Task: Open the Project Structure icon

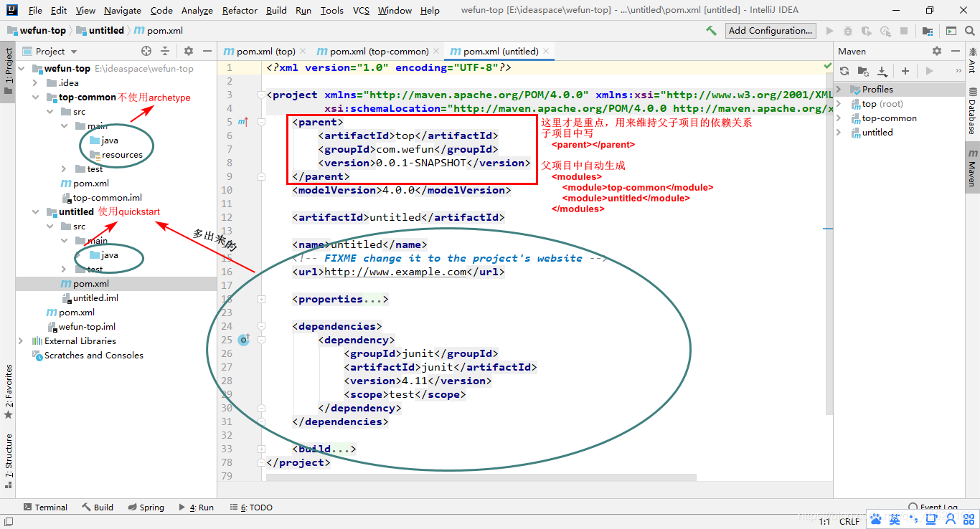Action: point(928,31)
